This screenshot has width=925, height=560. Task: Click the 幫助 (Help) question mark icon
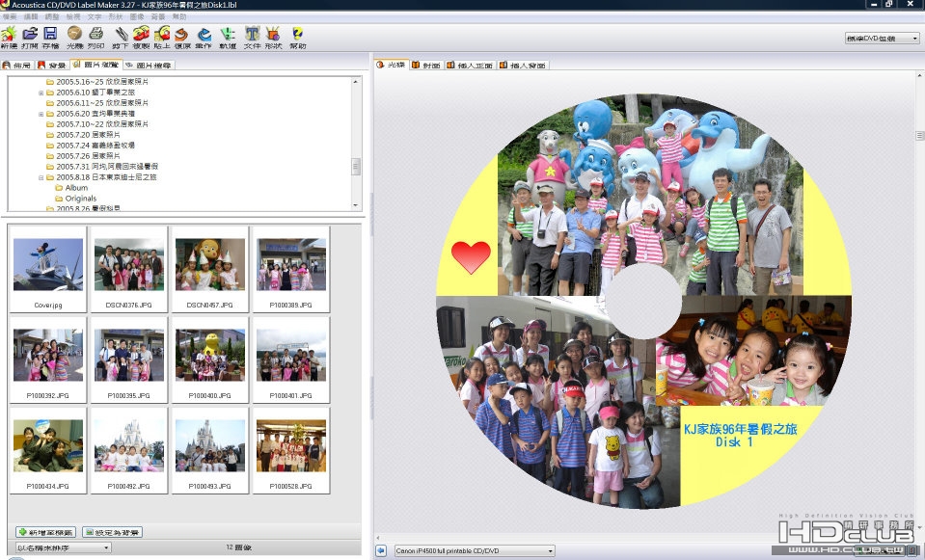(x=298, y=37)
